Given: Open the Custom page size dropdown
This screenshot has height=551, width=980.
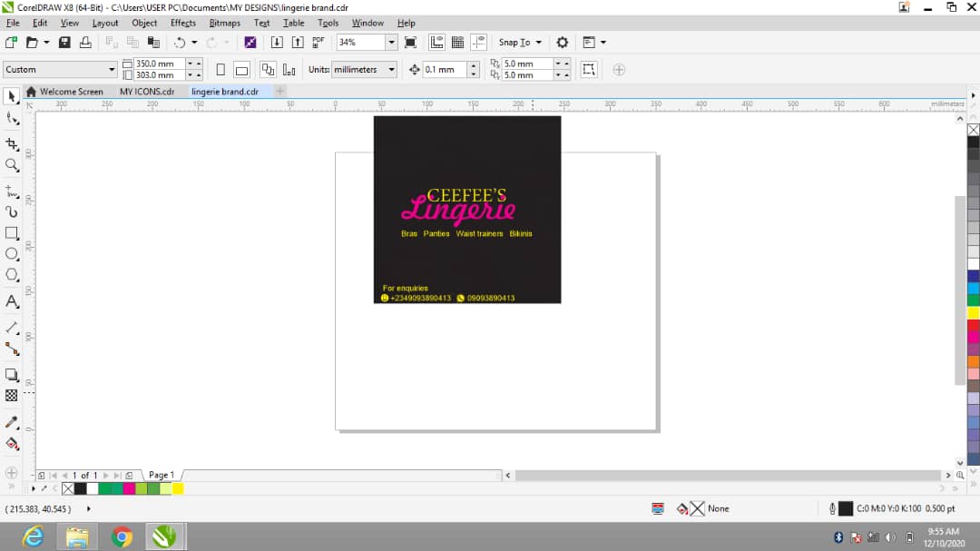Looking at the screenshot, I should click(x=113, y=70).
